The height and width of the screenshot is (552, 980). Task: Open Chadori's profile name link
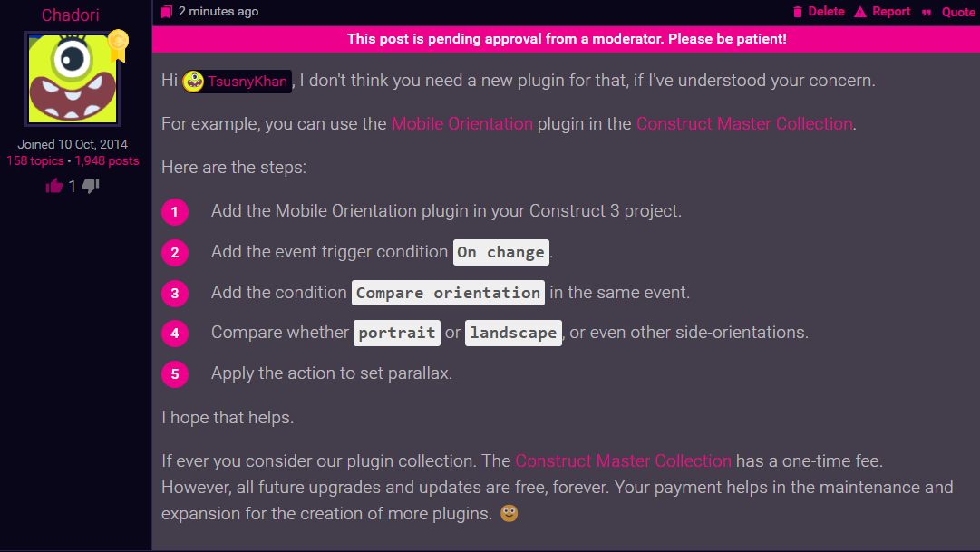pyautogui.click(x=70, y=15)
